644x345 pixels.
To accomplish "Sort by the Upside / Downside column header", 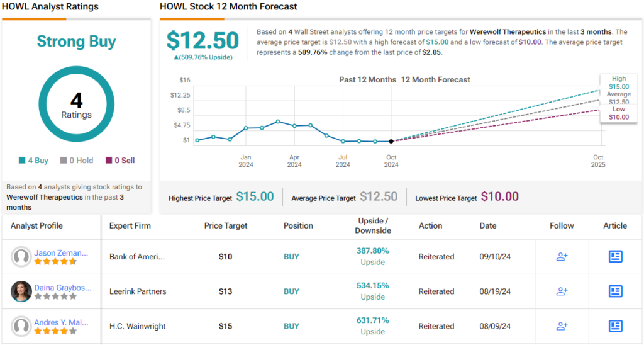I will (373, 226).
